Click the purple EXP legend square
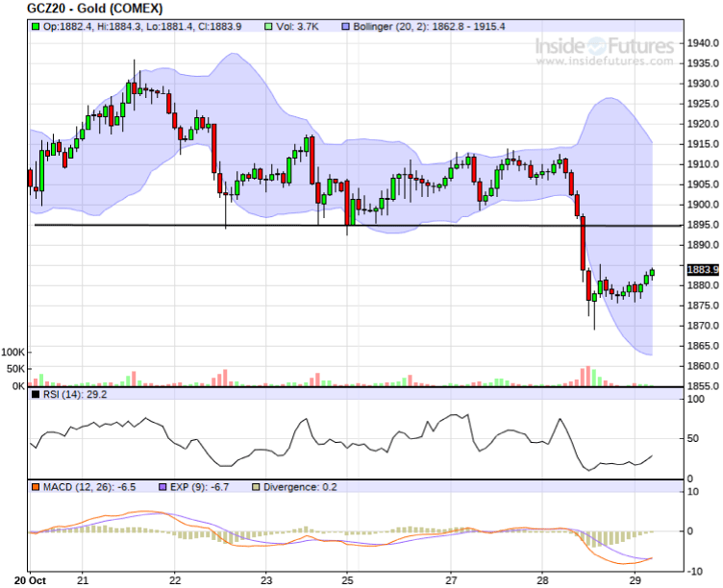The width and height of the screenshot is (723, 588). click(161, 487)
